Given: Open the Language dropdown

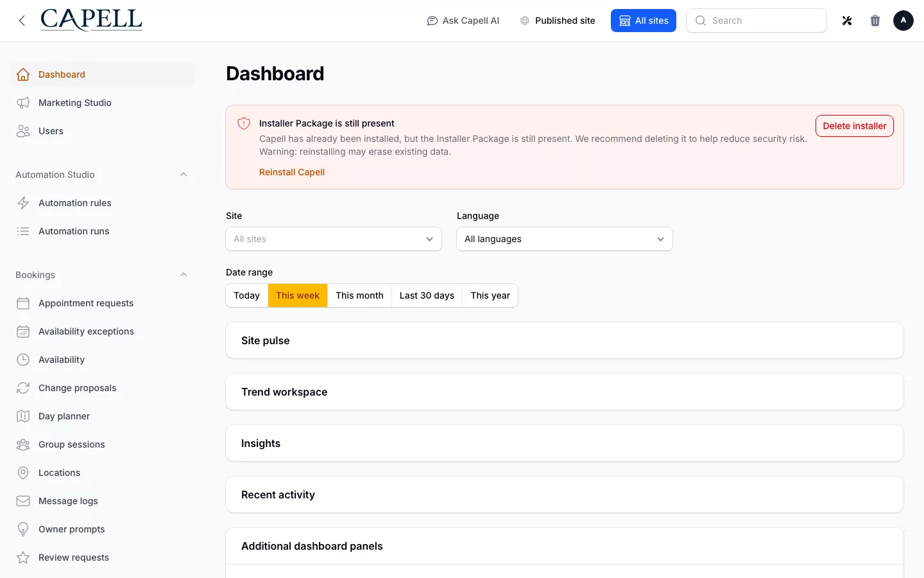Looking at the screenshot, I should 565,239.
